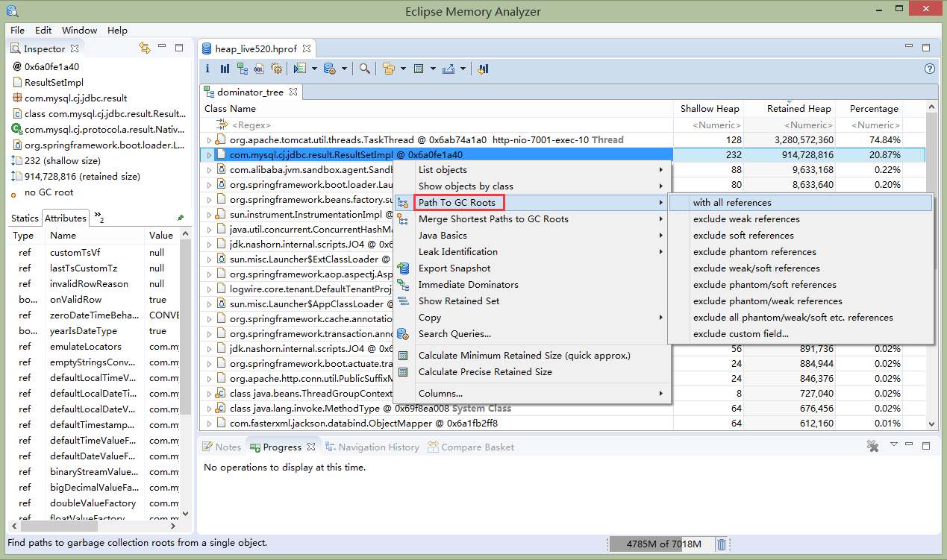Select 'with all references' submenu entry
The image size is (947, 560).
click(x=801, y=203)
